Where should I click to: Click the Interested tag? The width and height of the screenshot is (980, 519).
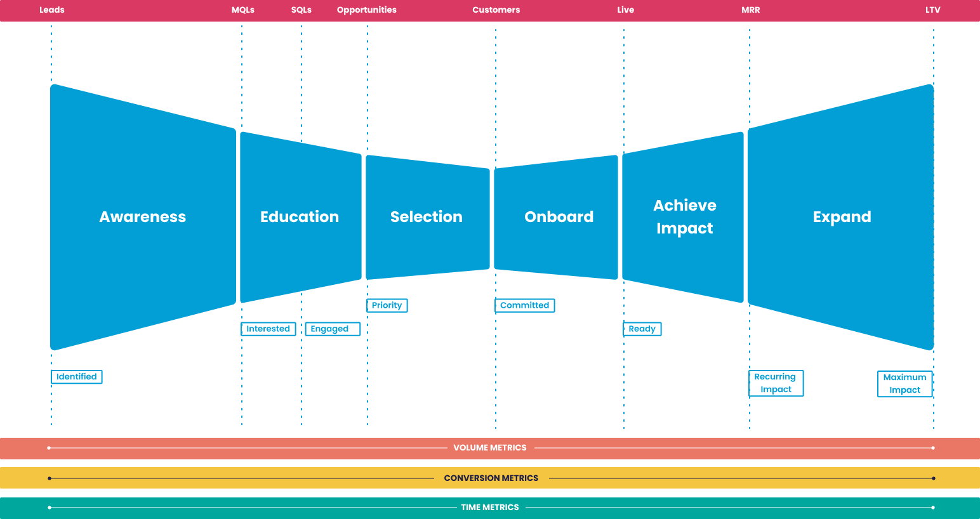(x=268, y=329)
